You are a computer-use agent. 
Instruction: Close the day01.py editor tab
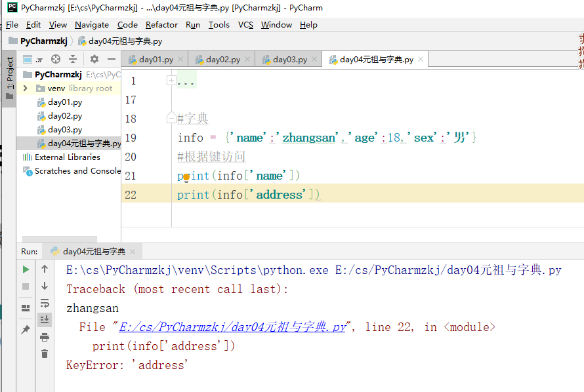point(180,58)
